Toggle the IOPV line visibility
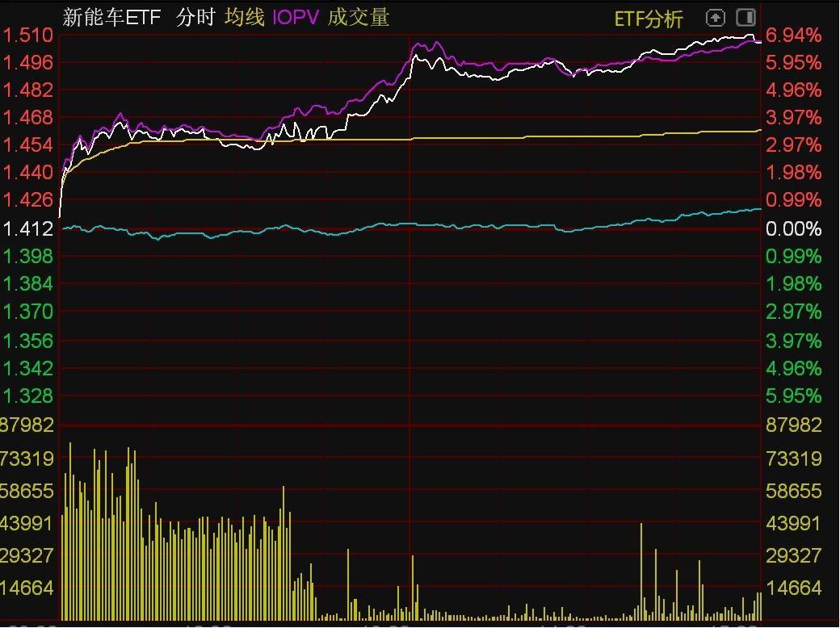The height and width of the screenshot is (628, 840). [x=296, y=15]
